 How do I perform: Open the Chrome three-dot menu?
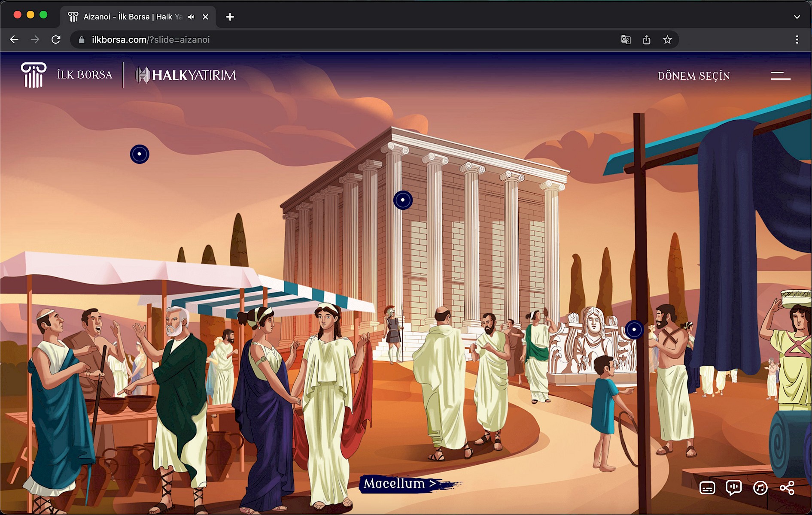click(x=797, y=40)
